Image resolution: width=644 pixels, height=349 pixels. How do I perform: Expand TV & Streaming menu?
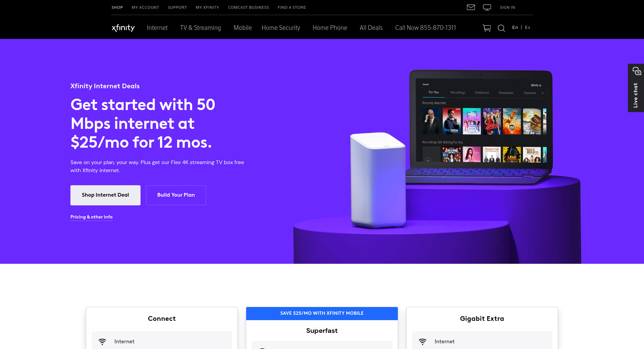[x=201, y=28]
